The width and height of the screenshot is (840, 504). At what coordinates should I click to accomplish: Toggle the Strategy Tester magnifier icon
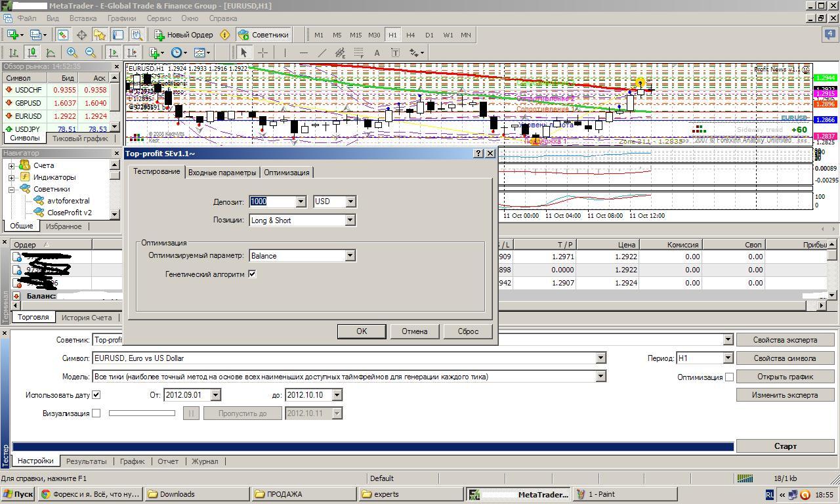click(136, 35)
